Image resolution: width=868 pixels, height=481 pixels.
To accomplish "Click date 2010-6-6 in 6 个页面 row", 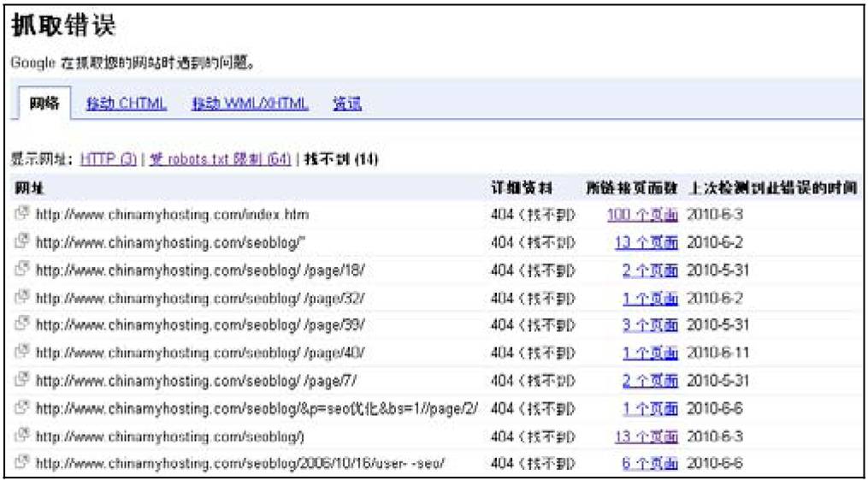I will click(715, 463).
